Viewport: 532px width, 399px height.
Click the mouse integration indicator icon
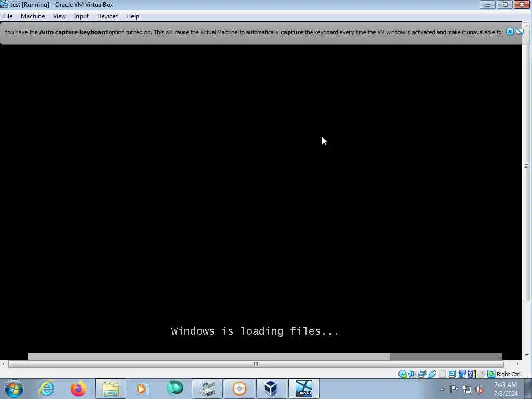coord(481,374)
